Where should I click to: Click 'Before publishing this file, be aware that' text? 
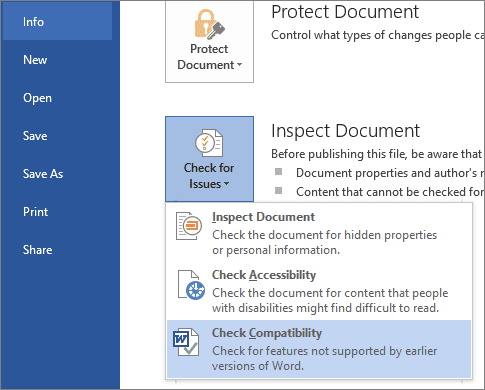pos(377,154)
